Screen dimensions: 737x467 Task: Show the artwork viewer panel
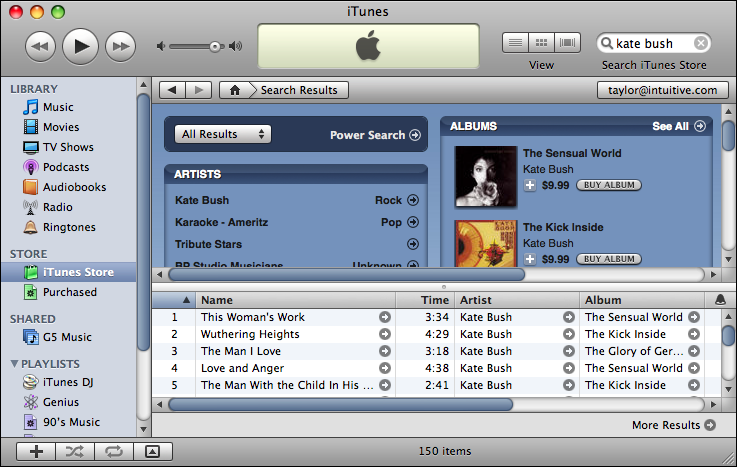click(x=153, y=451)
